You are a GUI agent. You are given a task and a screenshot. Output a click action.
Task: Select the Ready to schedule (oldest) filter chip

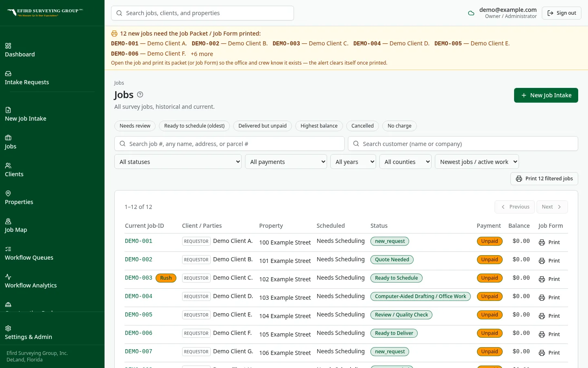click(x=194, y=126)
